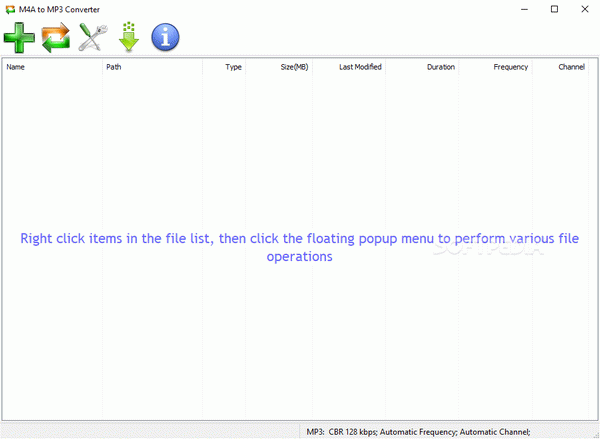The height and width of the screenshot is (439, 600).
Task: Click the Channel column header
Action: coord(560,67)
